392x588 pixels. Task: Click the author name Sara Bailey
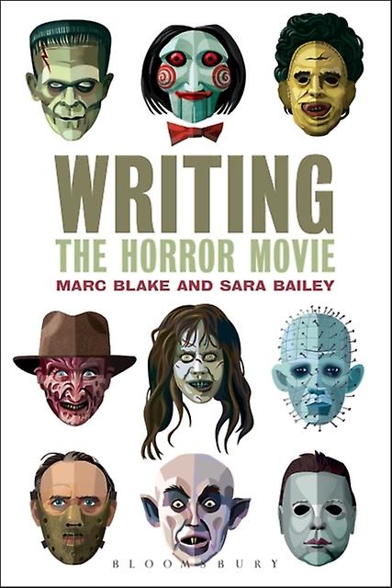tap(276, 286)
